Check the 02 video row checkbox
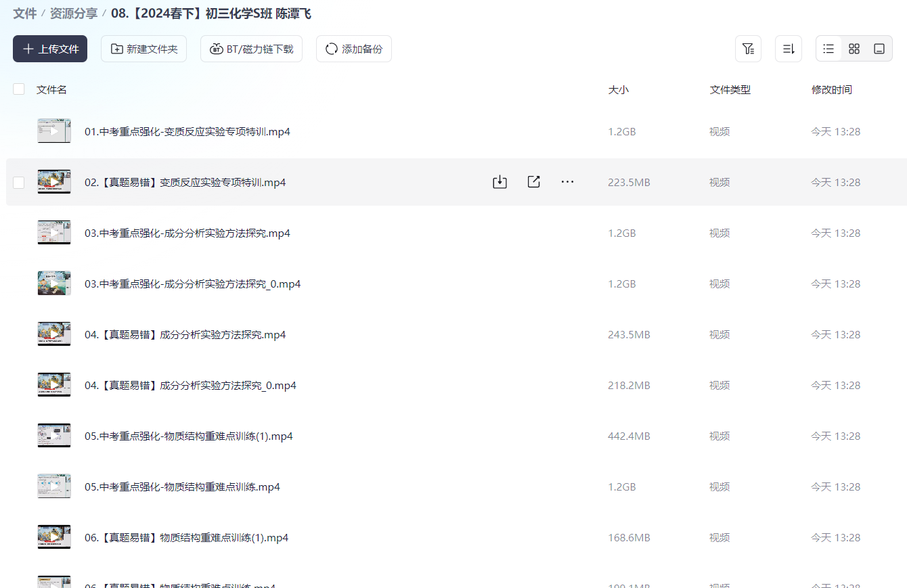This screenshot has height=588, width=907. pos(18,181)
